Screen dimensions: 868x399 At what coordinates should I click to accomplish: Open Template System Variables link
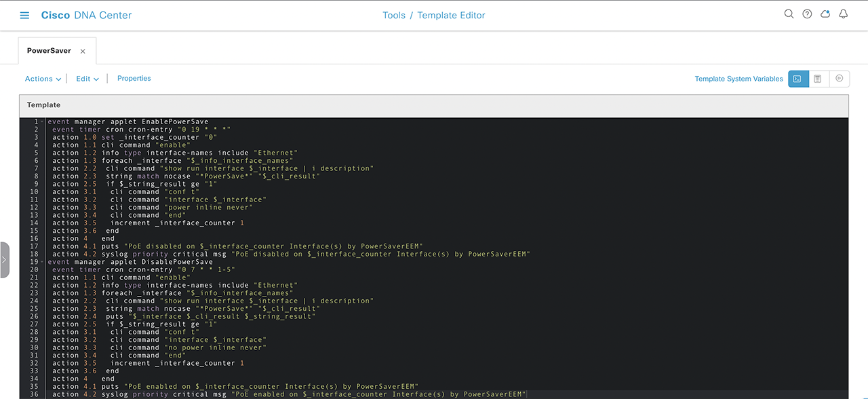pos(738,79)
